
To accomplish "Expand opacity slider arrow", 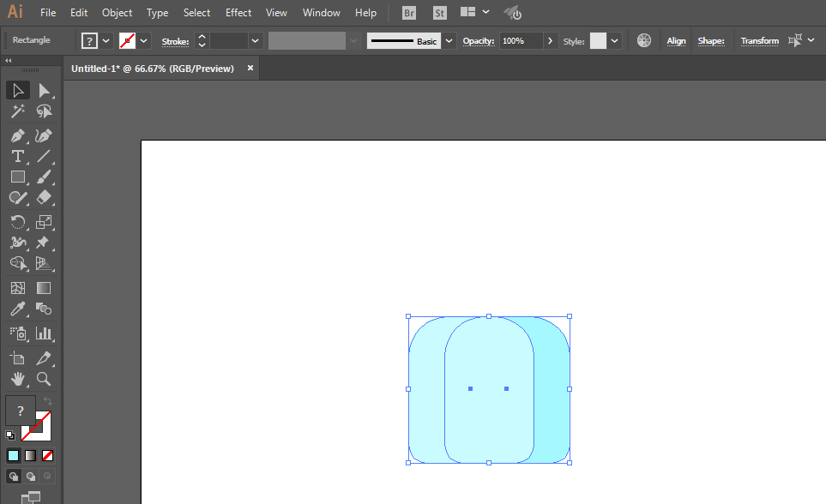I will (x=550, y=40).
